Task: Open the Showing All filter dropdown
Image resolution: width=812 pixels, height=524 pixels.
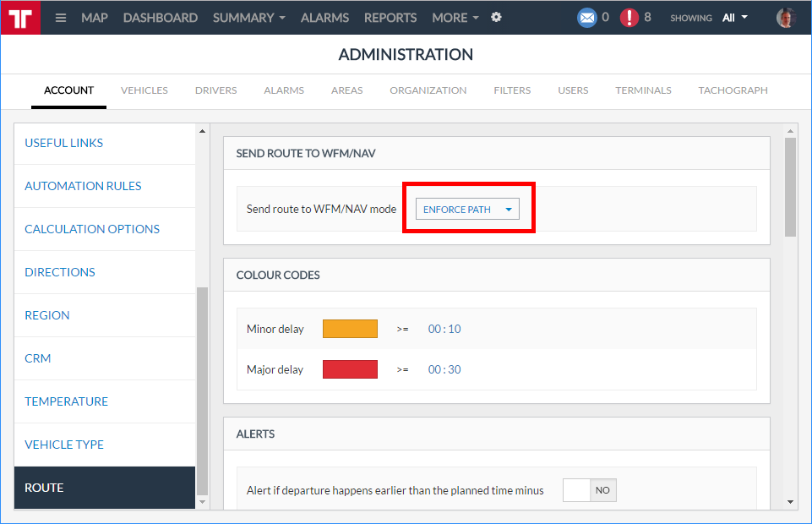Action: pyautogui.click(x=734, y=18)
